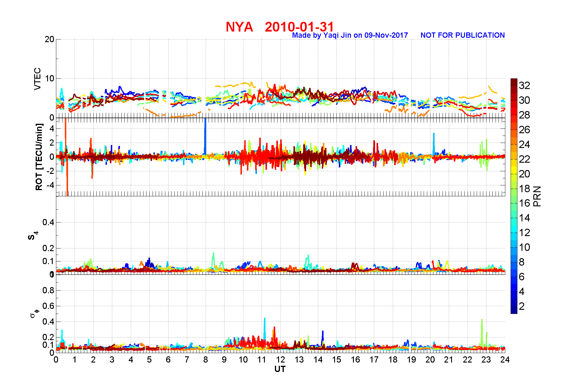This screenshot has height=392, width=561.
Task: Click the plot title NYA 2010-01-31
Action: 280,27
